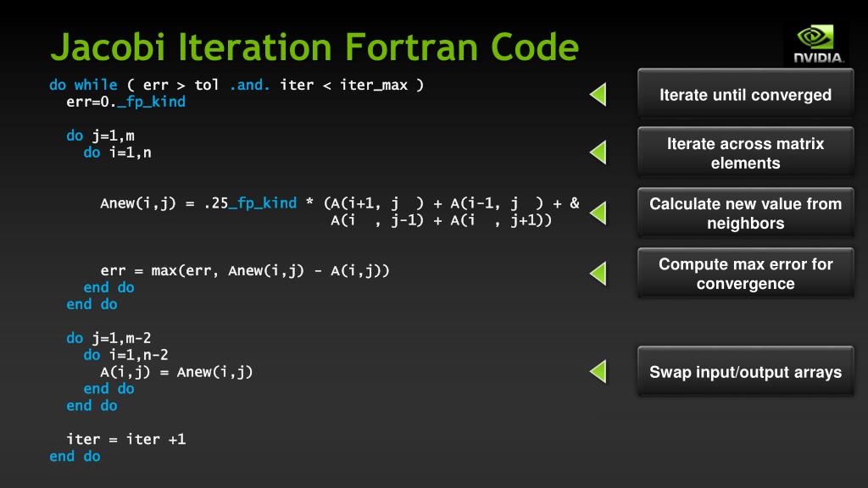Select the Iterate across matrix elements box
The width and height of the screenshot is (868, 488).
pos(745,152)
